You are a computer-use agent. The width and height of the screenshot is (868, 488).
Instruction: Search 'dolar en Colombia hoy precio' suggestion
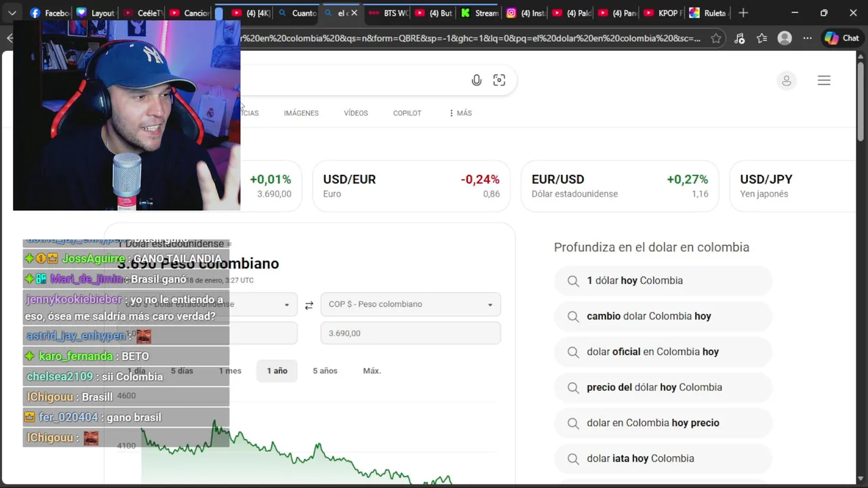(x=663, y=423)
